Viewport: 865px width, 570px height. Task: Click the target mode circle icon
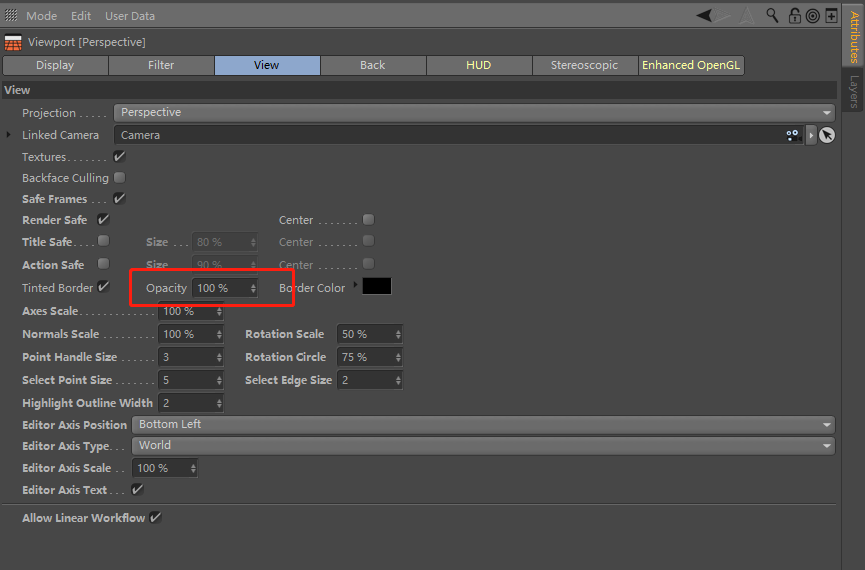point(812,15)
